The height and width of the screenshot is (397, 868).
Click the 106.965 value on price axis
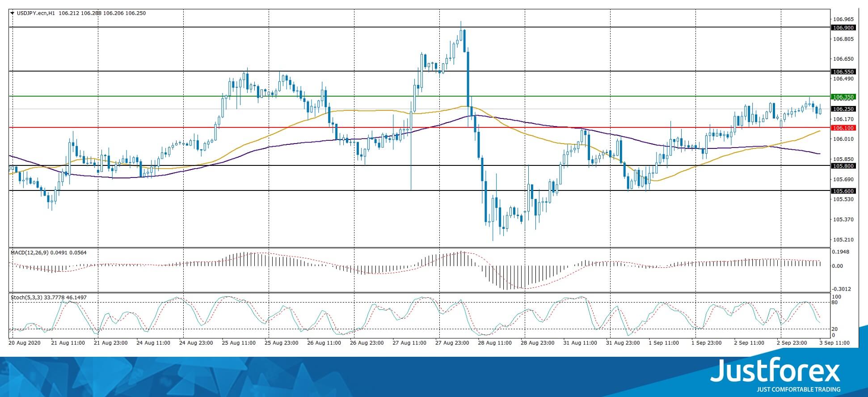843,19
